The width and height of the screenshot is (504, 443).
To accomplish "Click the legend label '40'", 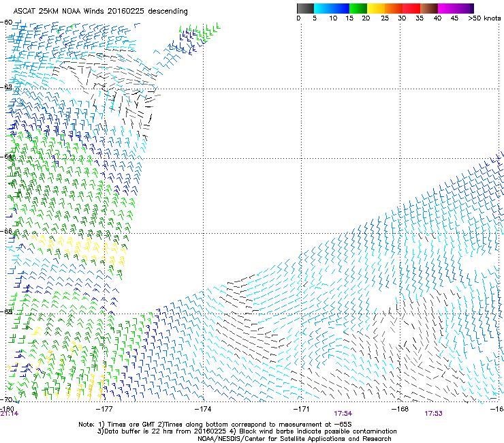I will click(x=437, y=18).
